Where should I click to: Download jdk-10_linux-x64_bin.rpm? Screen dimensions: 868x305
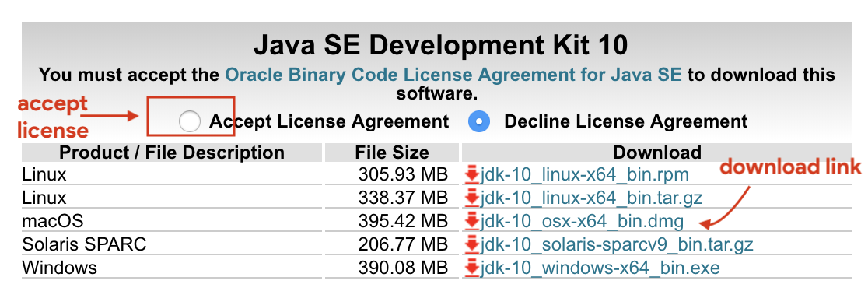tap(585, 175)
